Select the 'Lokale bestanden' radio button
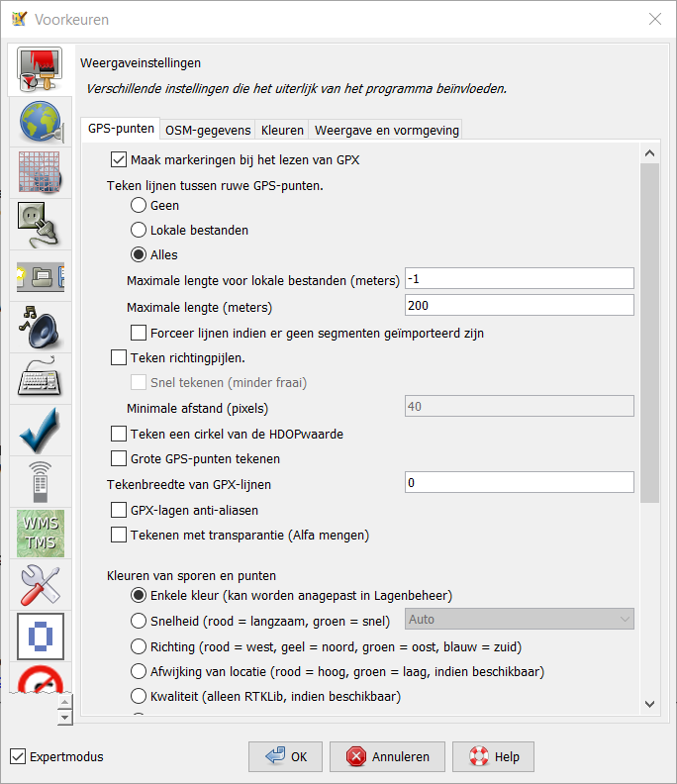677x784 pixels. [x=140, y=230]
